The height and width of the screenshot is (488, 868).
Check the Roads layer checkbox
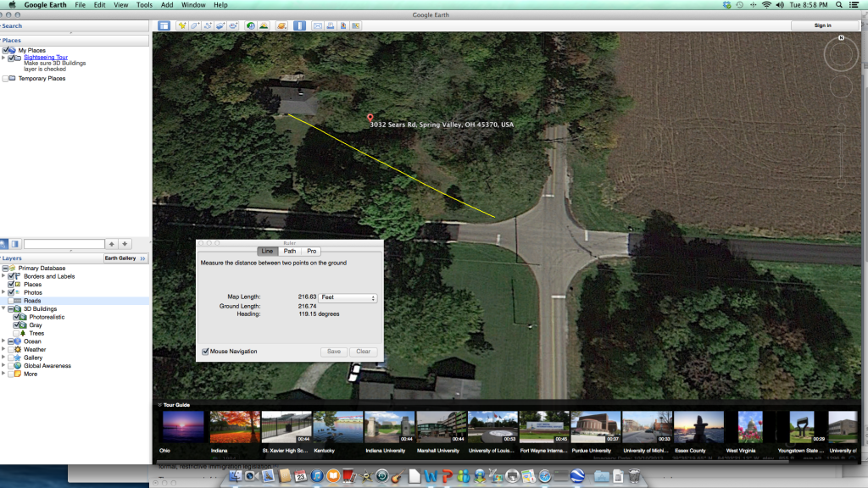(10, 301)
